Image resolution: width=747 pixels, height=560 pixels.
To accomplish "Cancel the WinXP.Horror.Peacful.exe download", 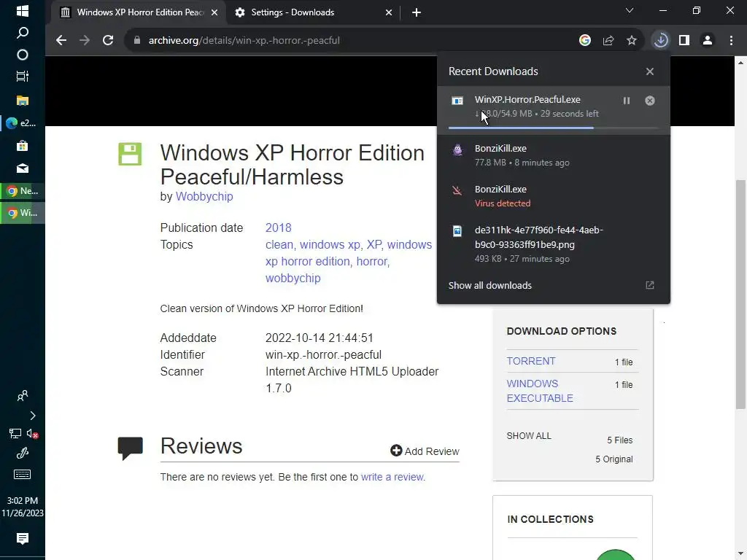I will coord(650,101).
